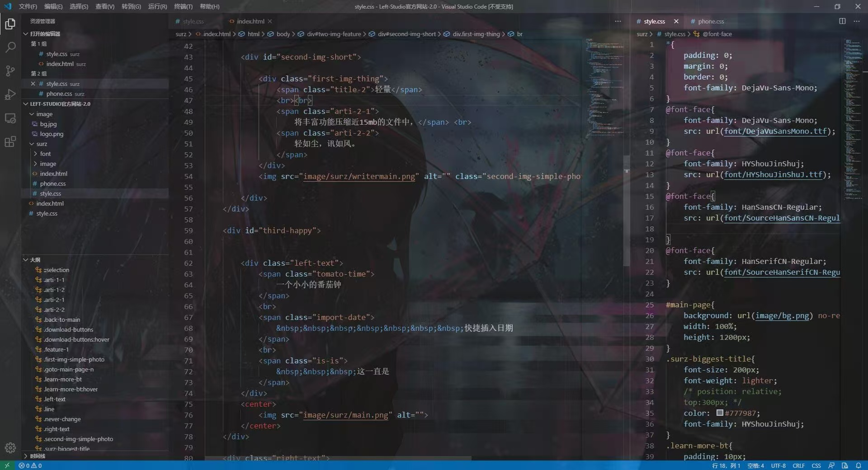Close the style.css tab in right editor

[676, 21]
